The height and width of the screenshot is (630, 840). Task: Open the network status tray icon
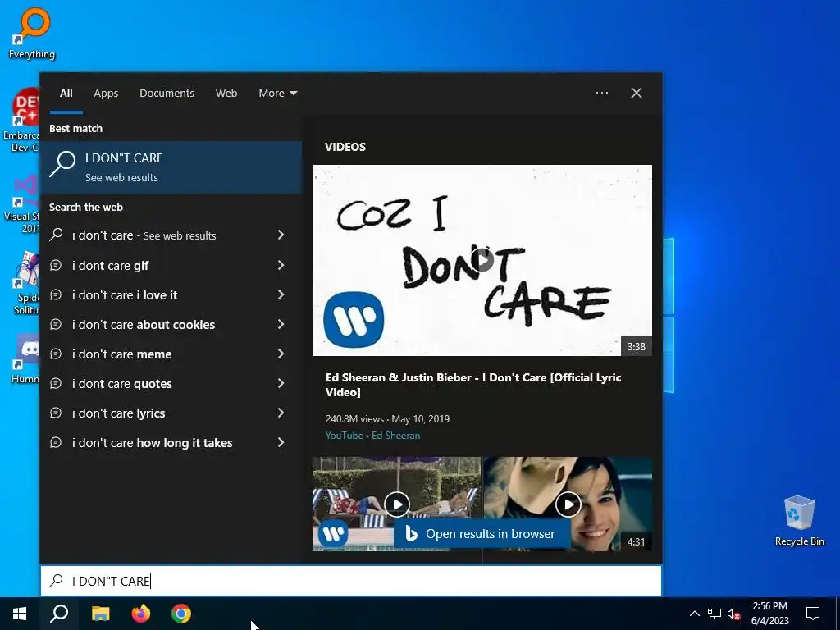click(714, 614)
